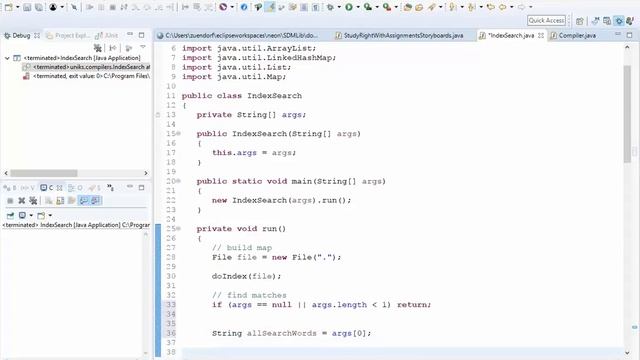The width and height of the screenshot is (640, 360).
Task: Toggle the Console Scroll Lock icon
Action: (x=60, y=200)
